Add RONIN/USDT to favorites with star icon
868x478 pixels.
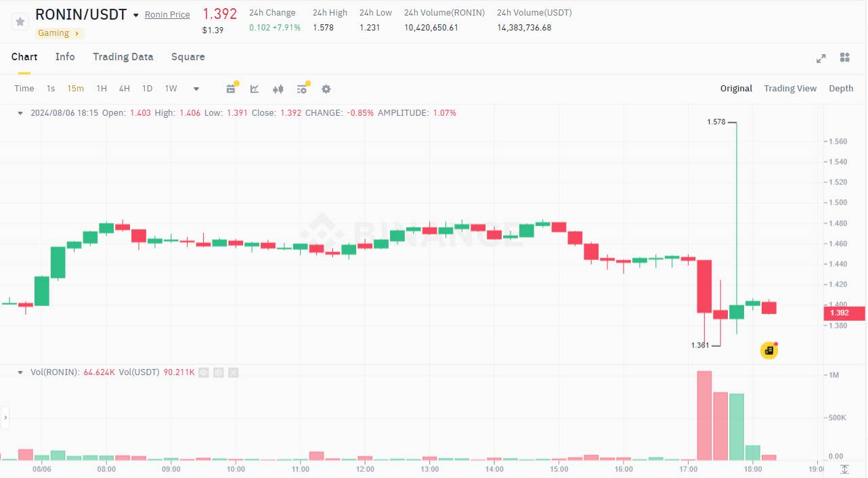pyautogui.click(x=20, y=22)
